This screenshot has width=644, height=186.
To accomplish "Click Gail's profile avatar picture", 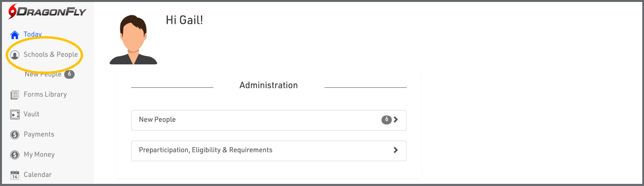I will (x=133, y=39).
